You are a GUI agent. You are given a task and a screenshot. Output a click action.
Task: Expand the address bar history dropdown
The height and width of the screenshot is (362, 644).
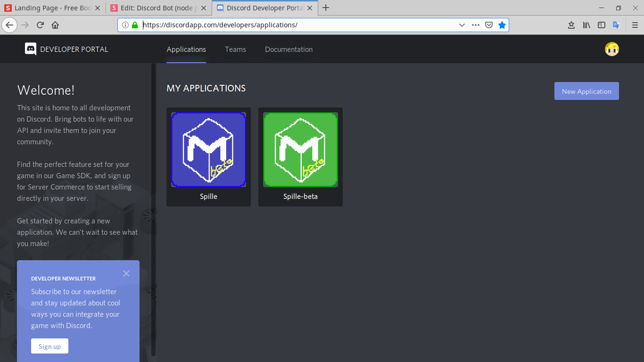(462, 25)
